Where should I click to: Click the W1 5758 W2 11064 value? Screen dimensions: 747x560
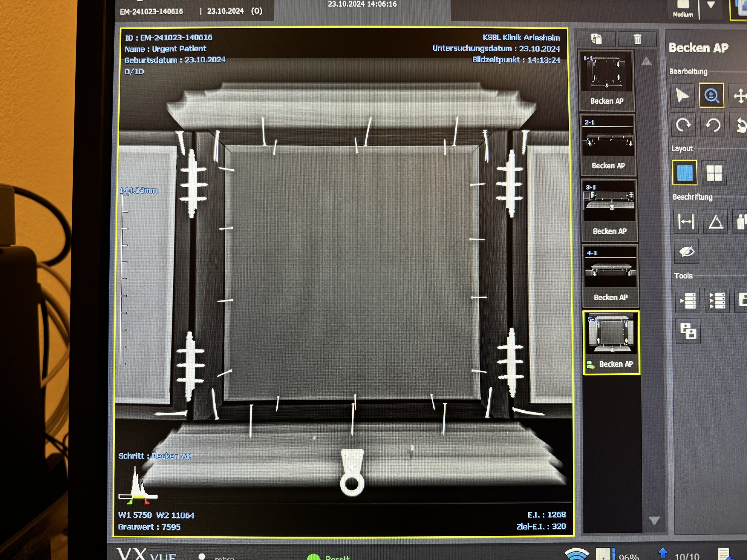pyautogui.click(x=156, y=515)
